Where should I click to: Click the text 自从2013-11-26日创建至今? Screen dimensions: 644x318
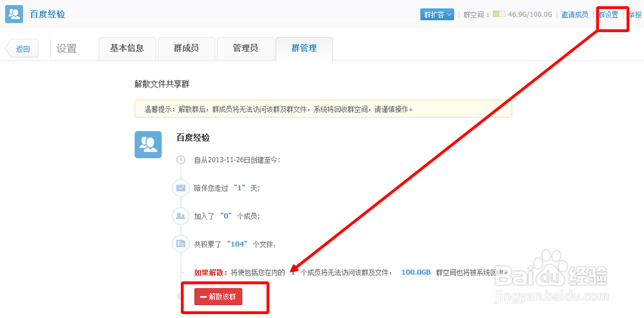click(x=237, y=160)
